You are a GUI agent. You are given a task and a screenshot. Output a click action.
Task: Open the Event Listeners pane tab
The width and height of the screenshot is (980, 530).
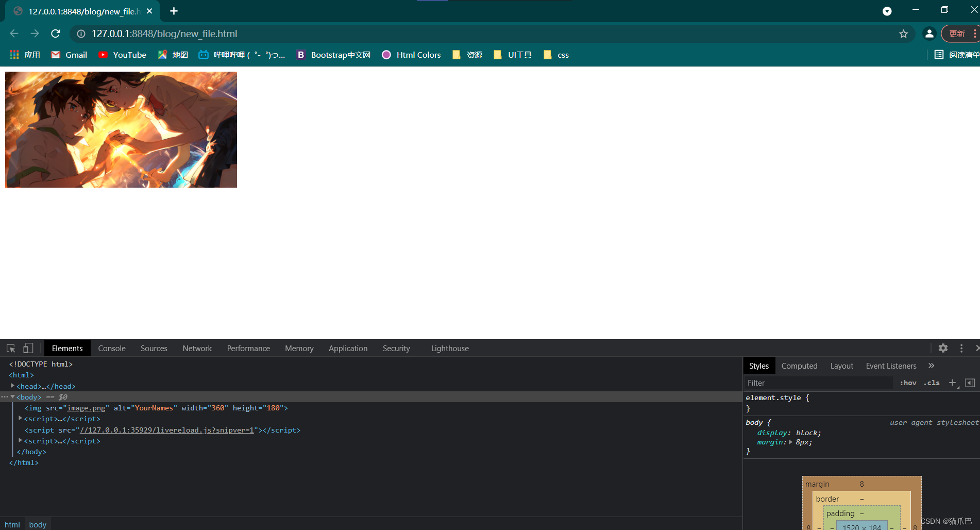(x=891, y=366)
